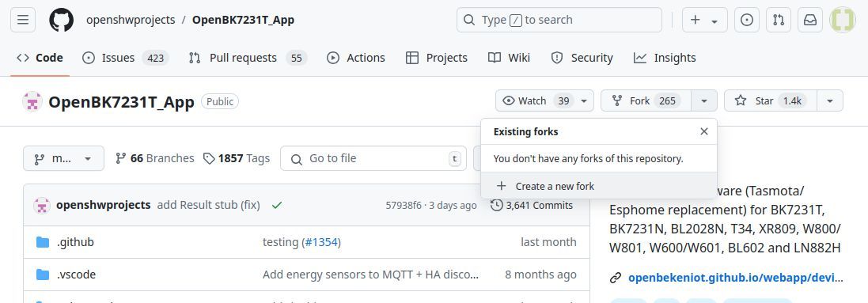View the 1857 Tags link
Viewport: 868px width, 303px height.
(237, 158)
